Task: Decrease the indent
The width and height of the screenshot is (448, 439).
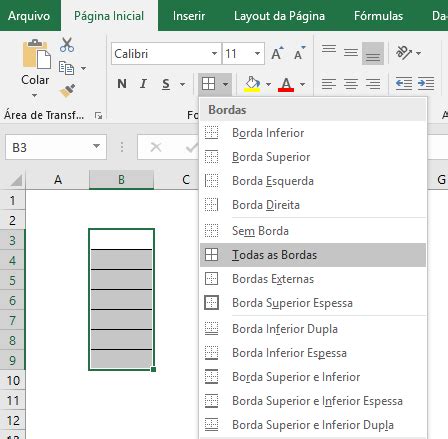Action: point(404,83)
